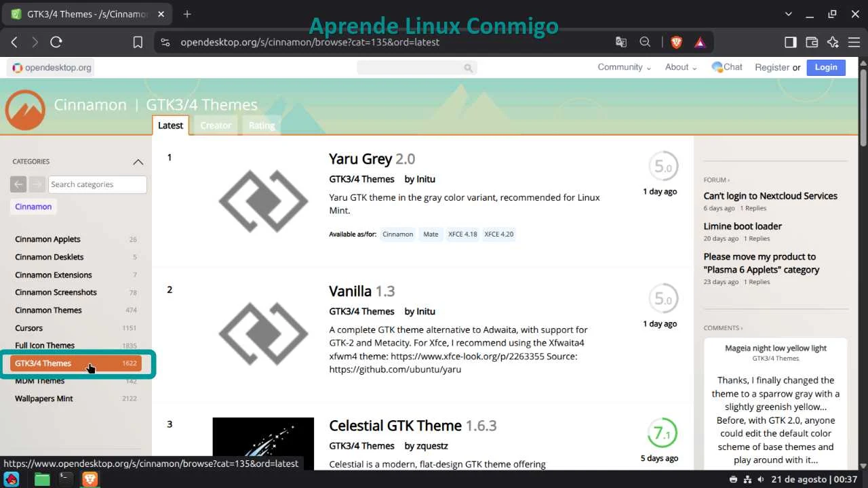Open the volume control in tray
This screenshot has width=868, height=488.
click(x=761, y=479)
